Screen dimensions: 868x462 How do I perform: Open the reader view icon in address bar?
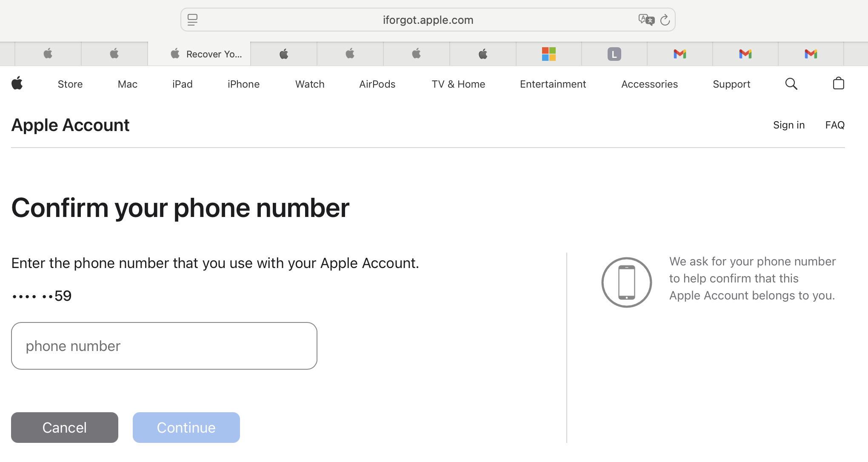pos(192,20)
